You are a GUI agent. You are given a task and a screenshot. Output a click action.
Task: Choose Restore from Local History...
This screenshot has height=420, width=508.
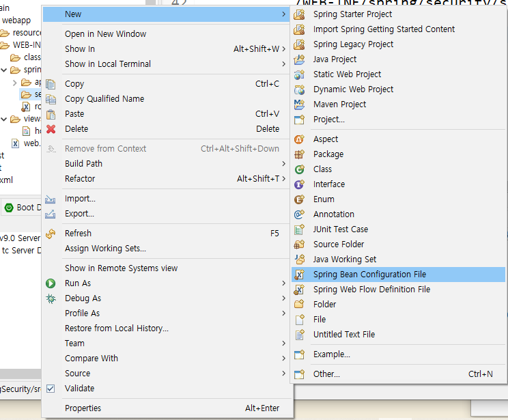117,328
